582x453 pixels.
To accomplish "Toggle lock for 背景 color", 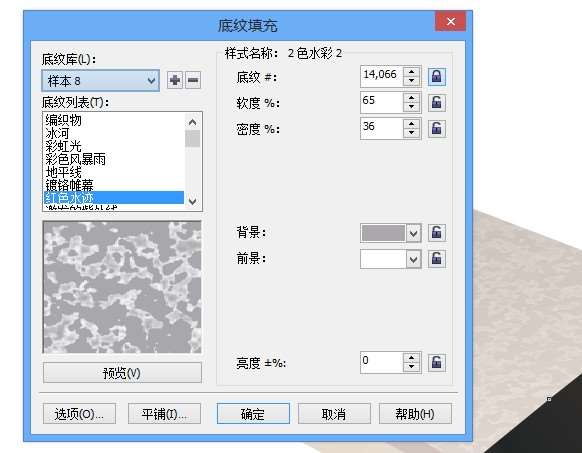I will pyautogui.click(x=436, y=233).
